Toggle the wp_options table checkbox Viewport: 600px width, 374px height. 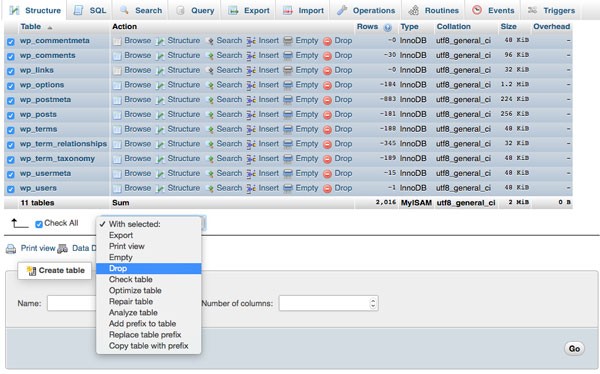11,86
